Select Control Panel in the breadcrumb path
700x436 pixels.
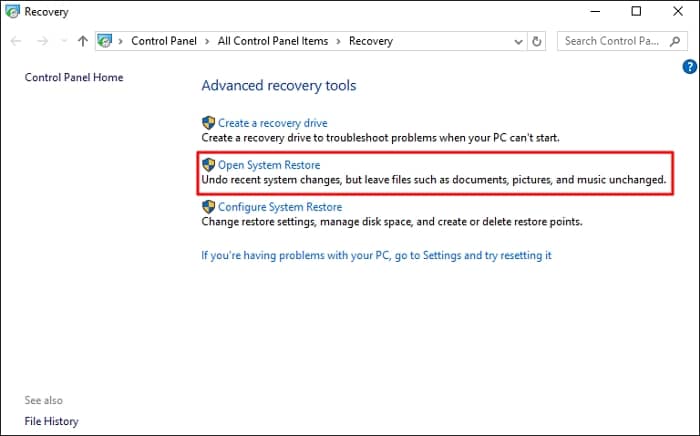(x=164, y=41)
